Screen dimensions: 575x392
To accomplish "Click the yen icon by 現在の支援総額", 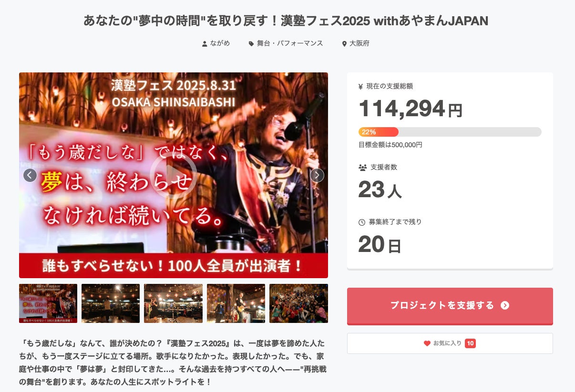I will pyautogui.click(x=361, y=87).
